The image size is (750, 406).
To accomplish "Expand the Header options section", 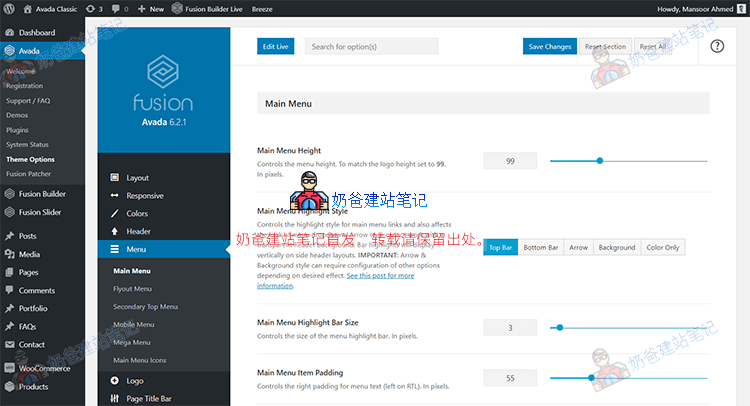I will (x=138, y=232).
